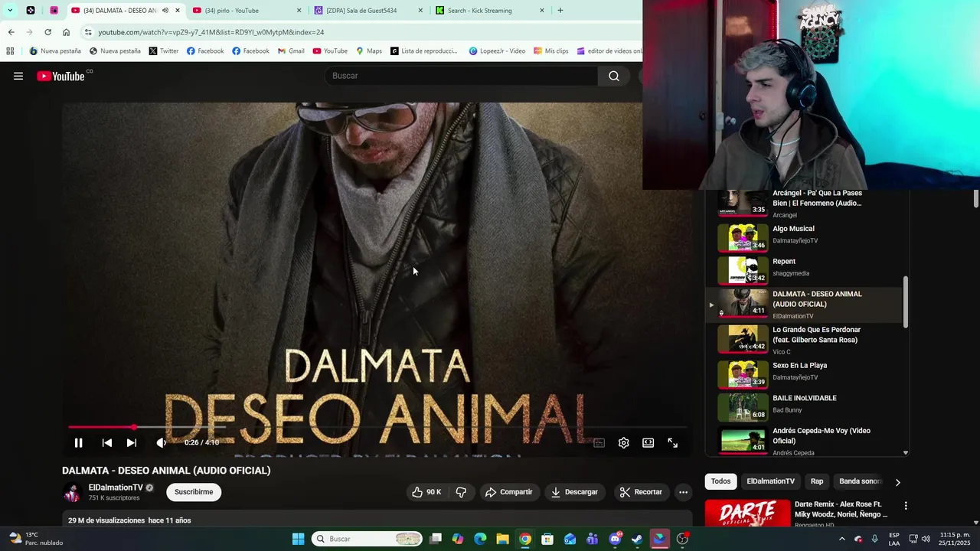This screenshot has width=980, height=551.
Task: Switch to the pirlo YouTube tab
Action: [x=247, y=11]
